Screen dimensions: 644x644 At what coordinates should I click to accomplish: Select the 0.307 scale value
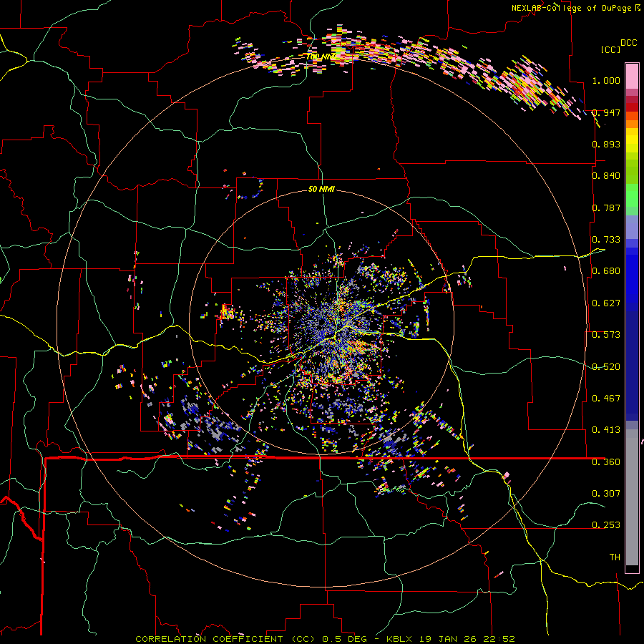click(x=606, y=494)
